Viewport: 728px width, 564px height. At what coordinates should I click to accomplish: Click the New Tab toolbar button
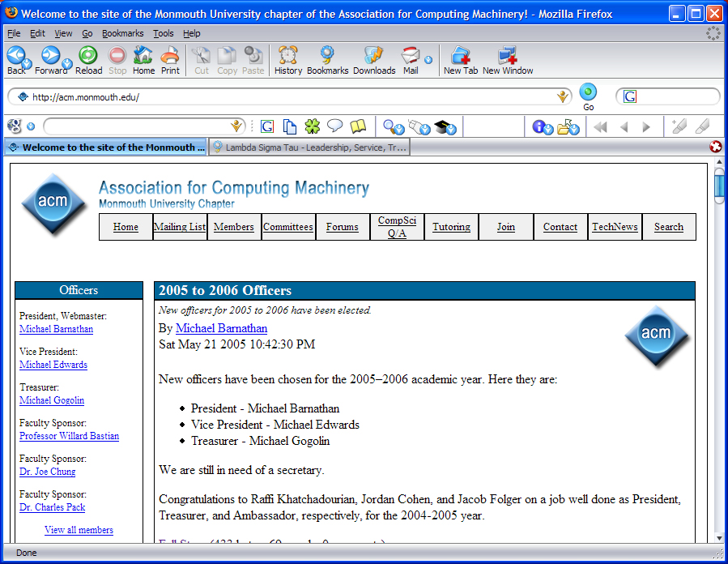tap(460, 57)
